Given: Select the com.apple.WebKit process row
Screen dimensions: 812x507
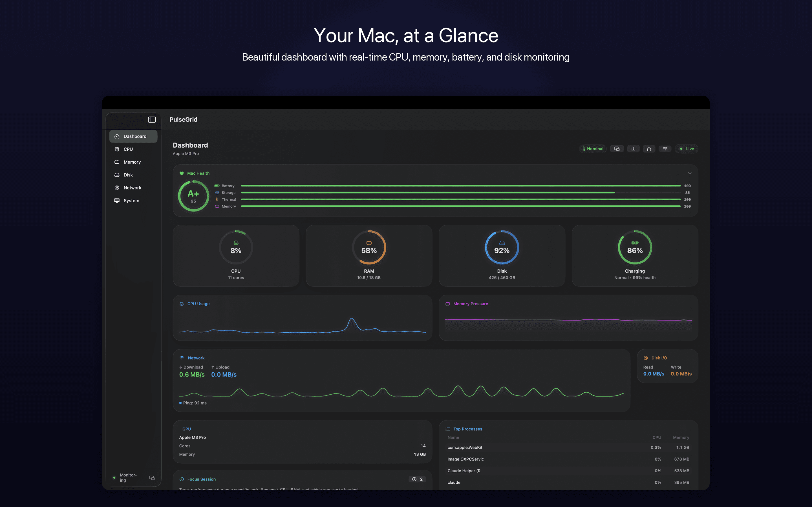Looking at the screenshot, I should 568,448.
